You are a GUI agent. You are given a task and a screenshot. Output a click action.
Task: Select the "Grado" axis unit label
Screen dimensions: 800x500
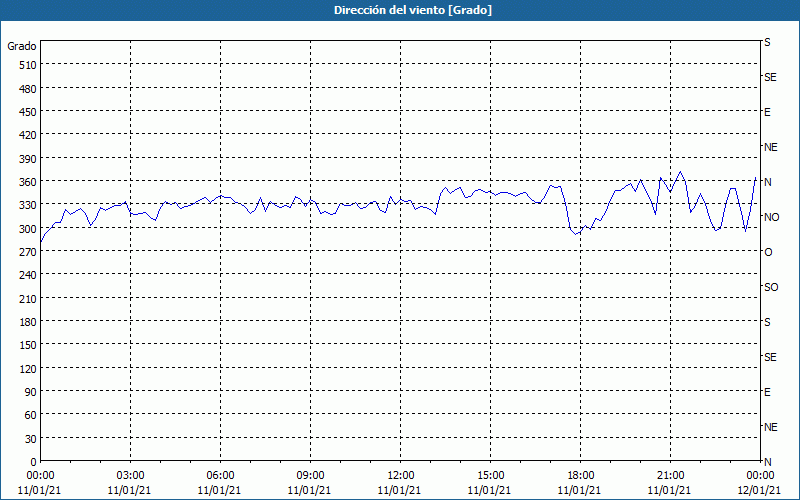click(x=22, y=46)
